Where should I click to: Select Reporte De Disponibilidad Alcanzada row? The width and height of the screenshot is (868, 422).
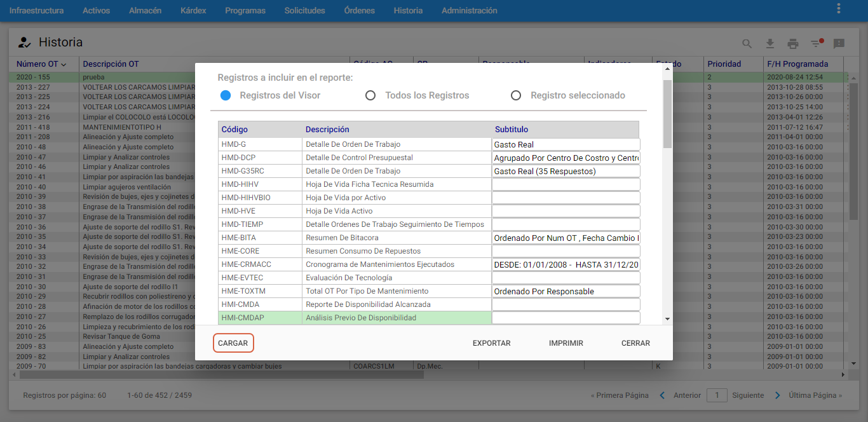(429, 304)
